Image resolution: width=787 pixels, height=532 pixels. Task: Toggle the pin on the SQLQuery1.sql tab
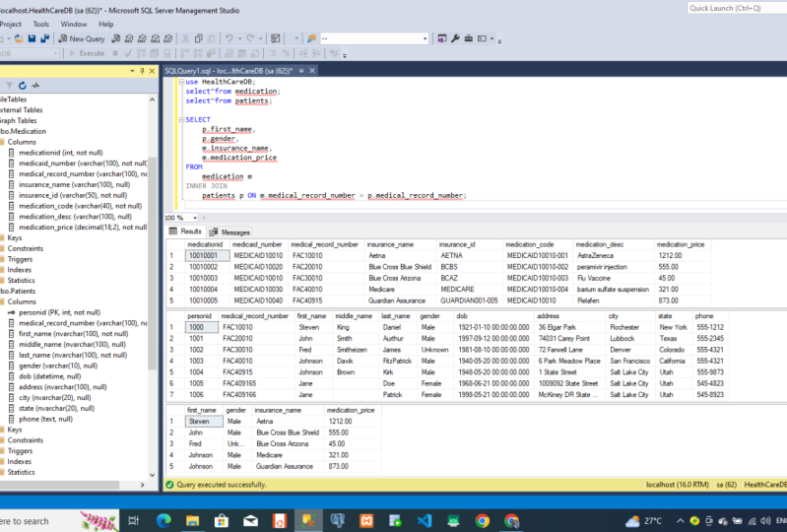tap(301, 71)
